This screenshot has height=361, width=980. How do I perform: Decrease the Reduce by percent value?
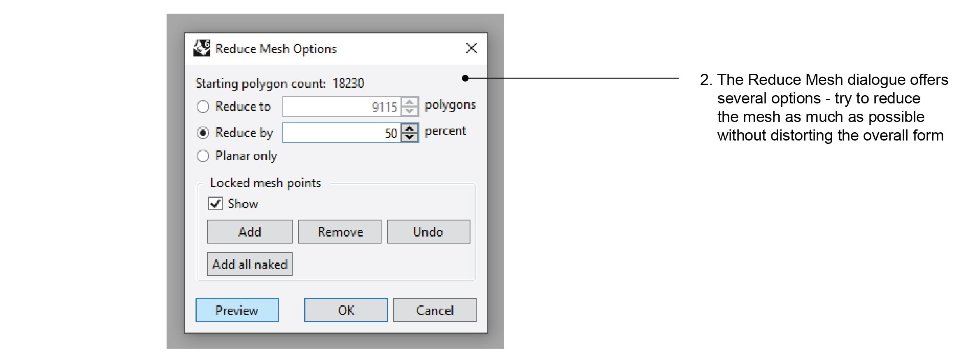409,137
